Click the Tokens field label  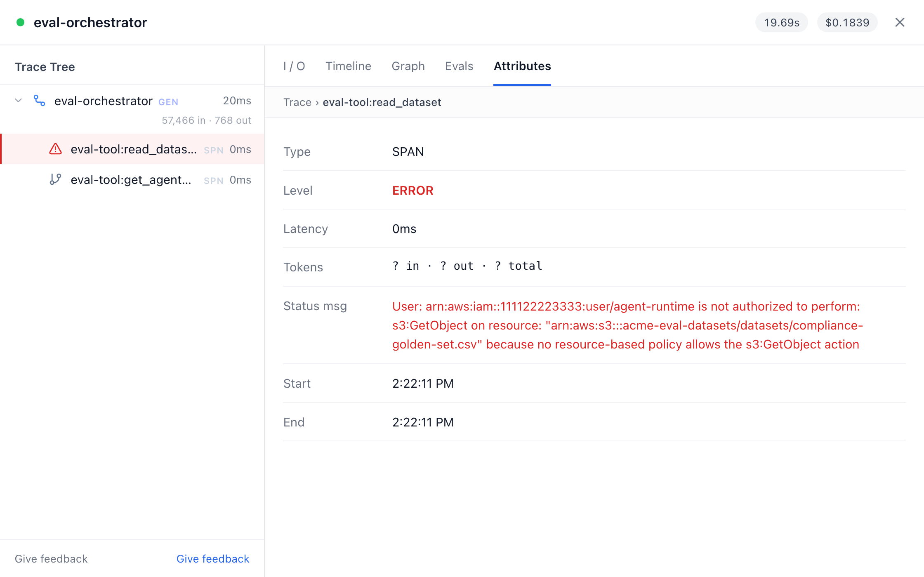303,267
